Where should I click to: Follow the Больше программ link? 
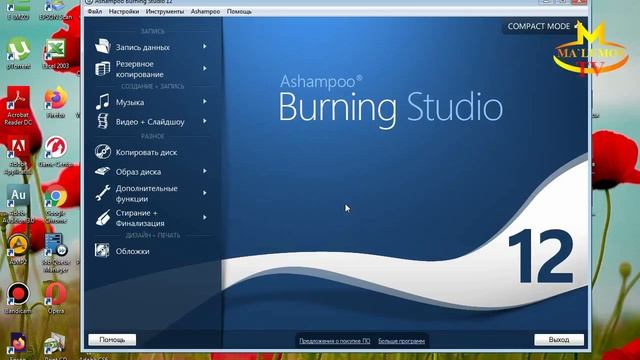[402, 341]
